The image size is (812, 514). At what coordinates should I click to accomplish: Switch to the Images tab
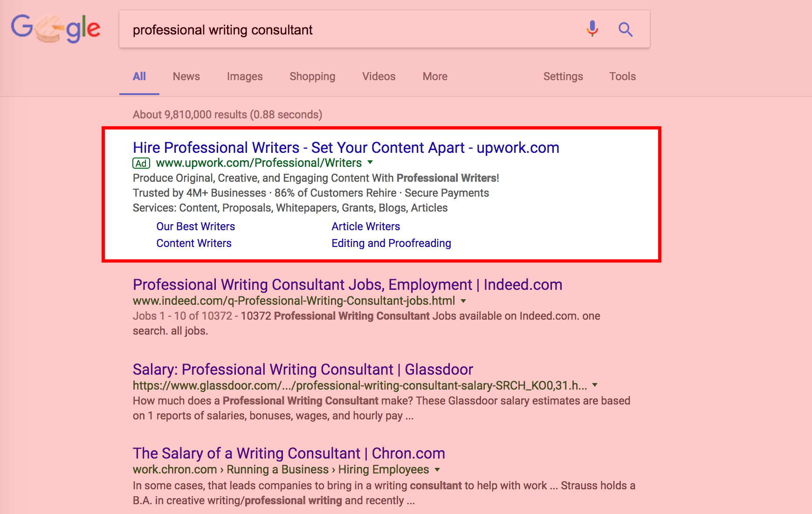pos(245,76)
